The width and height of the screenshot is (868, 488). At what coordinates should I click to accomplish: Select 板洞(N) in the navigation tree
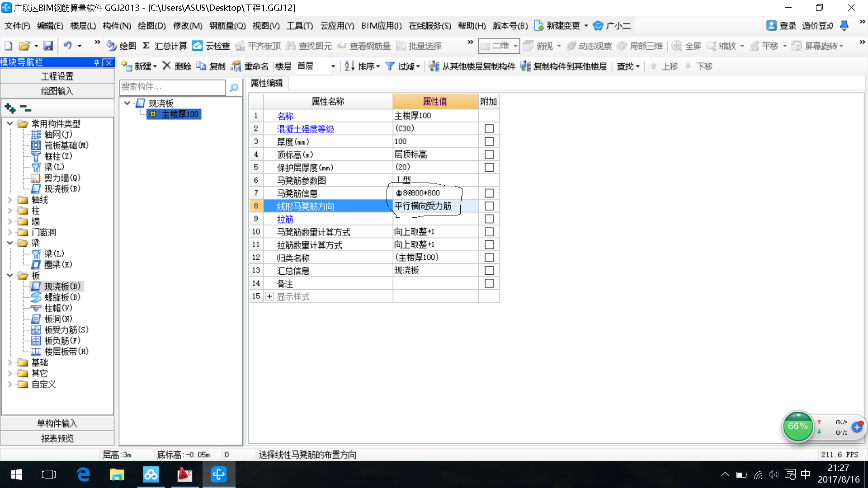[52, 319]
